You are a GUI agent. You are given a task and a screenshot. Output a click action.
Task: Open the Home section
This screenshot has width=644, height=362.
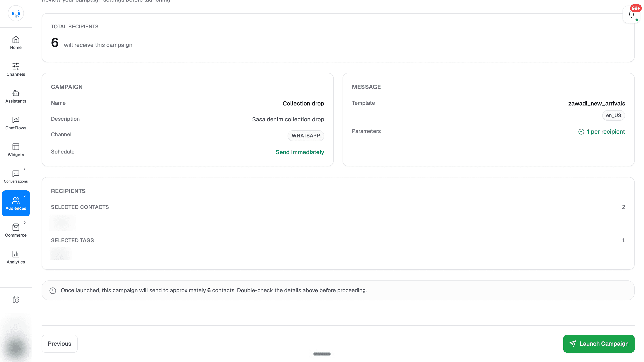[x=16, y=43]
